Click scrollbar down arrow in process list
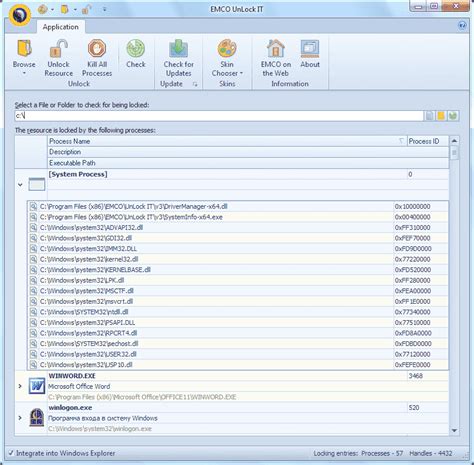This screenshot has width=474, height=465. click(x=454, y=430)
